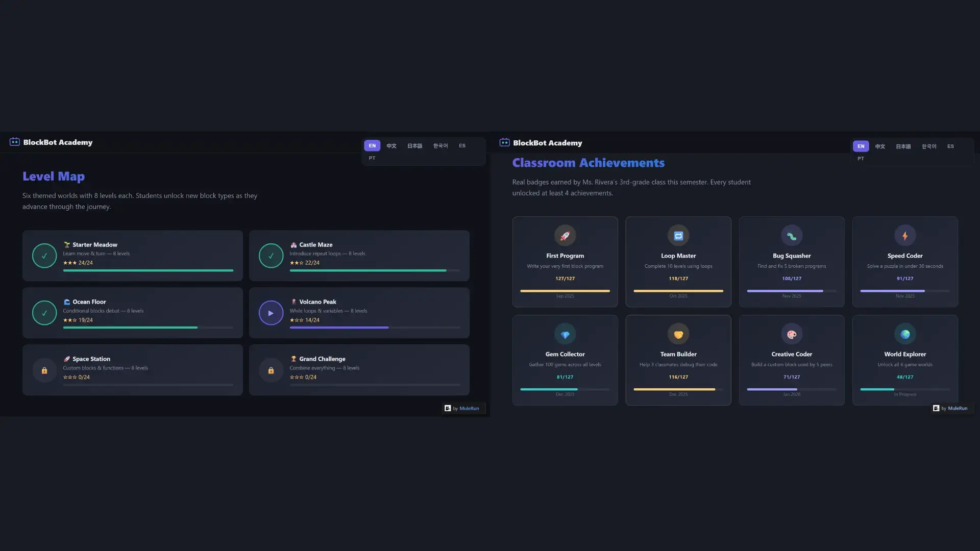Click the palette icon on Creative Coder
Viewport: 980px width, 551px height.
click(791, 334)
